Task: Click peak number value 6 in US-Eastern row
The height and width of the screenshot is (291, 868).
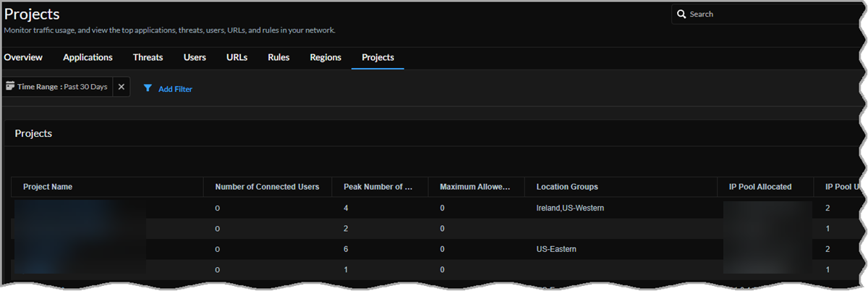Action: 346,249
